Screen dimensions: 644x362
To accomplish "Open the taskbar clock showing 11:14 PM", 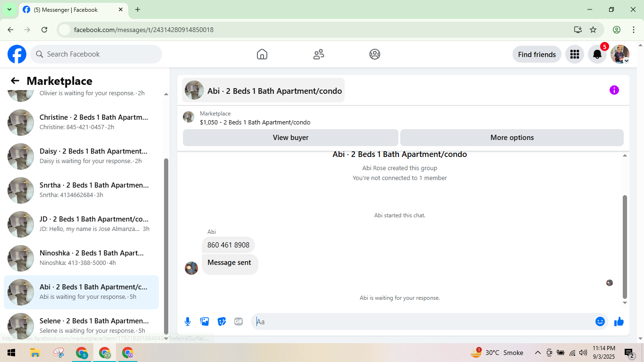I will 604,353.
